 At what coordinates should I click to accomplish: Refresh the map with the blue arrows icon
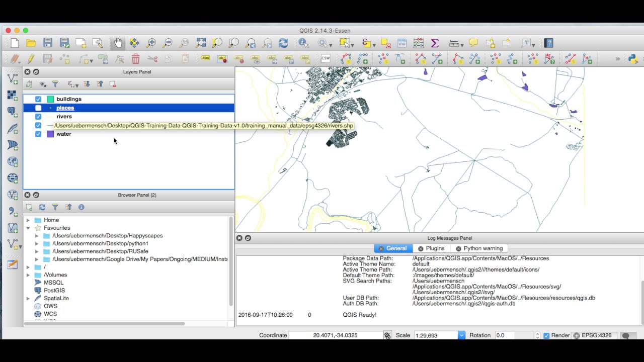click(x=283, y=43)
